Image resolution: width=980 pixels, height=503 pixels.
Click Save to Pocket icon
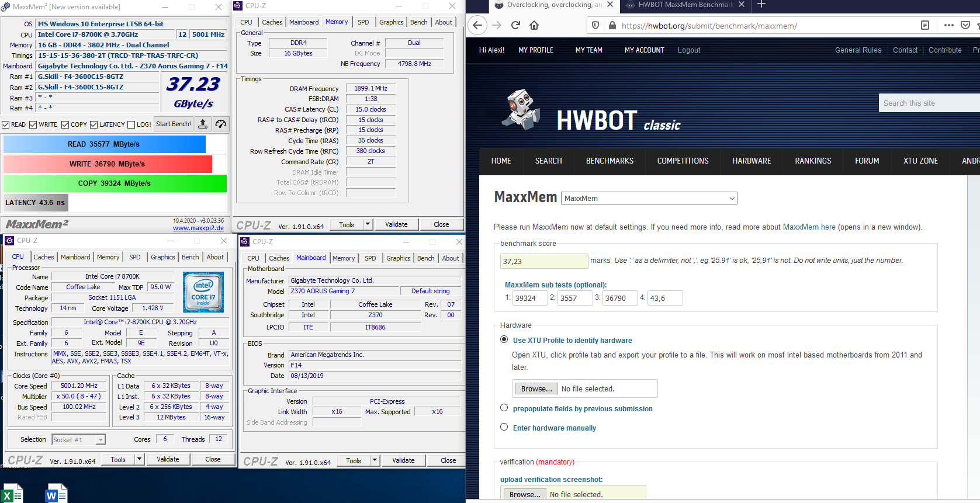pyautogui.click(x=965, y=25)
